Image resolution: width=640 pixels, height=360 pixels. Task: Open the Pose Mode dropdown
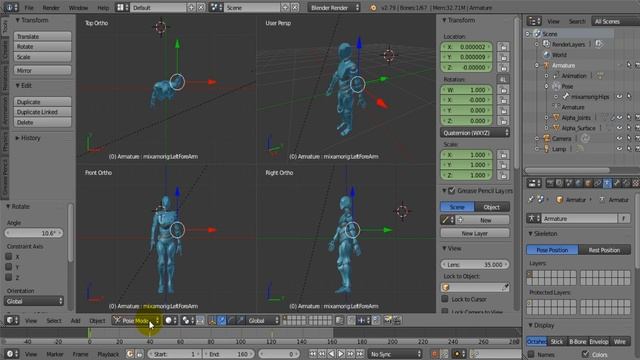point(136,320)
